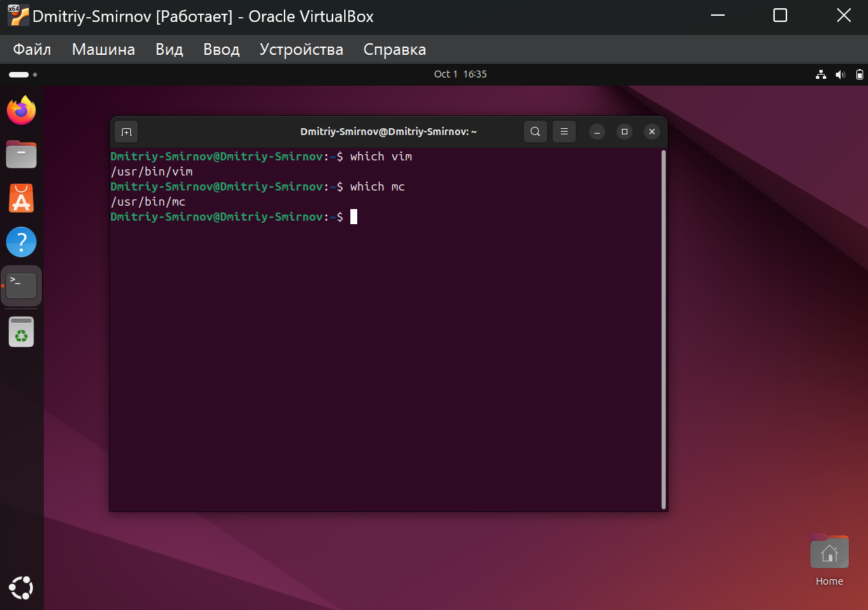Click the volume icon in top bar
This screenshot has height=610, width=868.
pyautogui.click(x=841, y=74)
